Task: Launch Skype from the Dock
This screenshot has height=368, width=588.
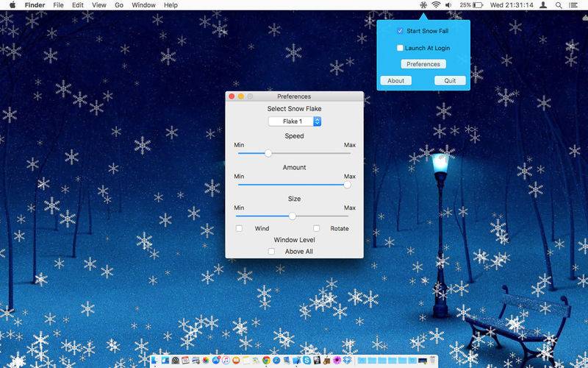Action: pyautogui.click(x=306, y=361)
